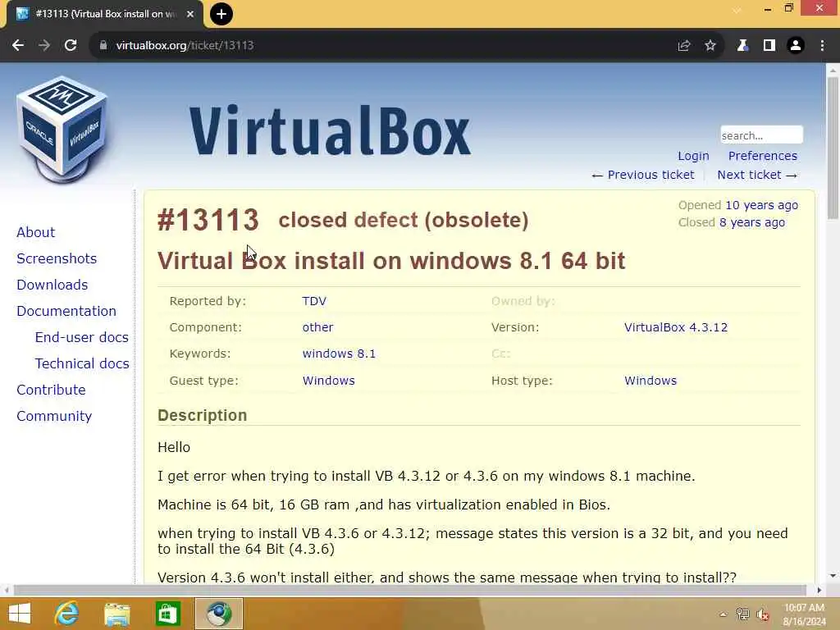This screenshot has height=630, width=840.
Task: Reload the page with refresh icon
Action: click(71, 46)
